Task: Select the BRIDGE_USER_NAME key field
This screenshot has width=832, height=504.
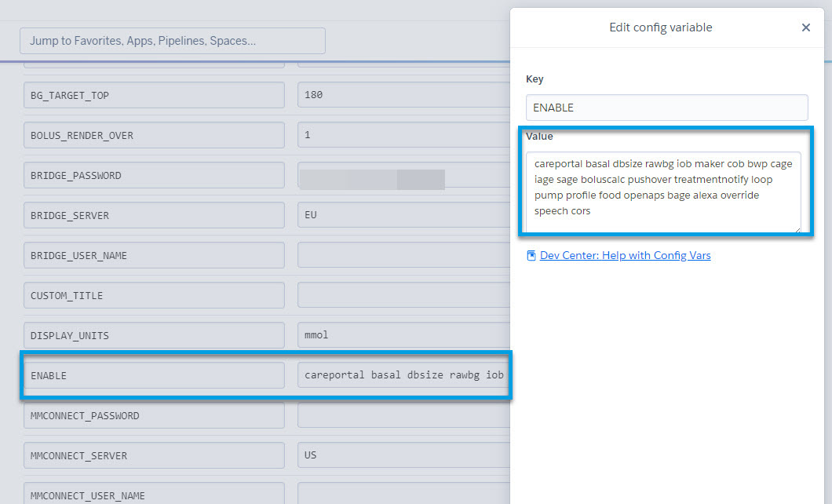Action: click(x=154, y=255)
